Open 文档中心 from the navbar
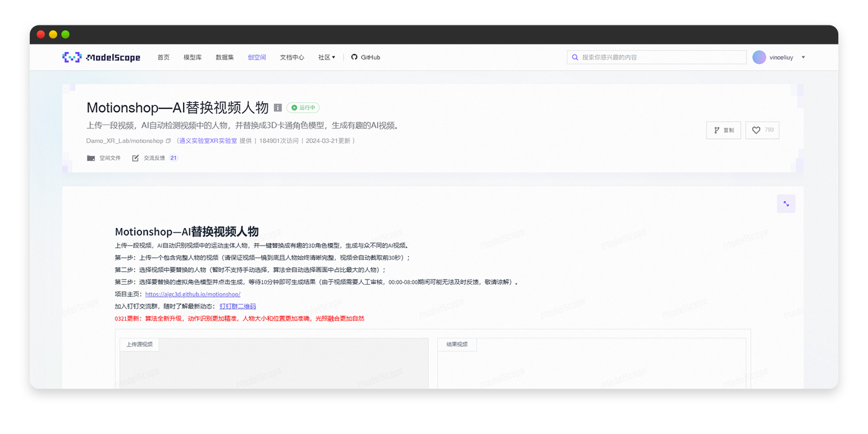Viewport: 868px width, 434px height. tap(291, 57)
